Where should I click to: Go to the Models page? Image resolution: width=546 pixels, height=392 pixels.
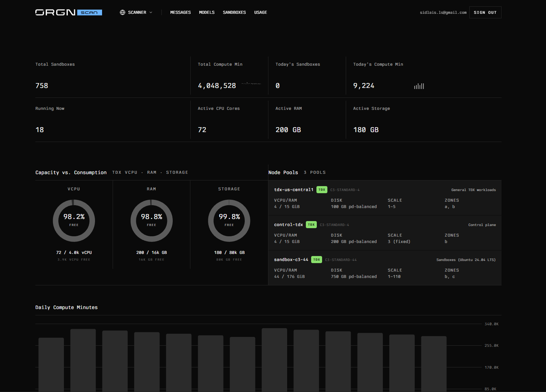point(207,12)
